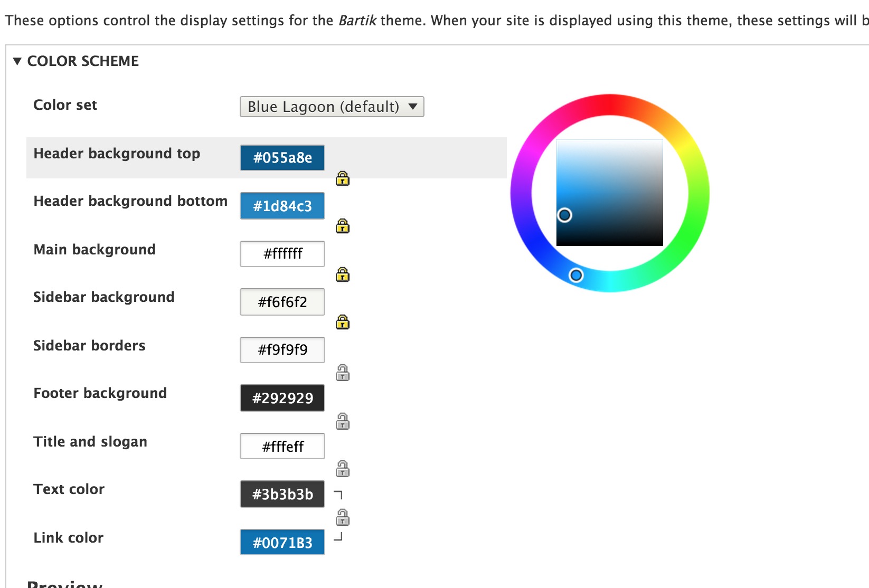Image resolution: width=869 pixels, height=588 pixels.
Task: Click the Bartik theme italic text
Action: click(x=357, y=21)
